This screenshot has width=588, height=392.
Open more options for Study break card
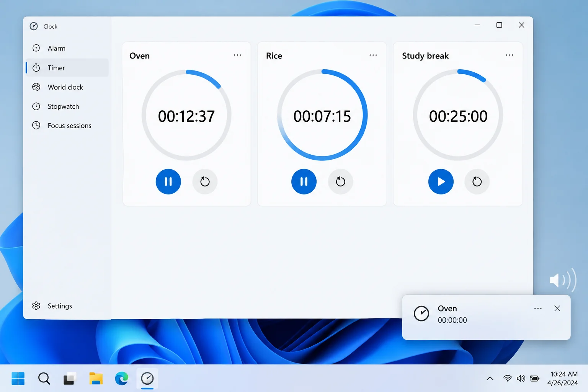[510, 55]
